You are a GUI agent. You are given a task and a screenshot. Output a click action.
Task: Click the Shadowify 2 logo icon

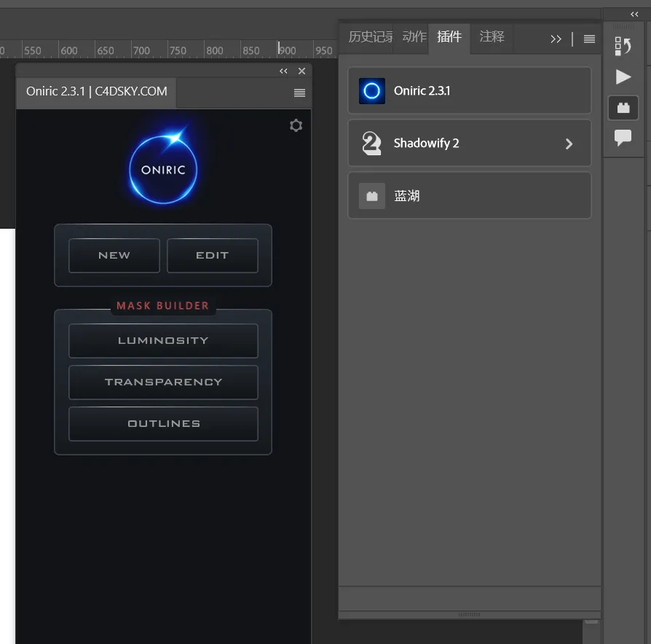371,143
